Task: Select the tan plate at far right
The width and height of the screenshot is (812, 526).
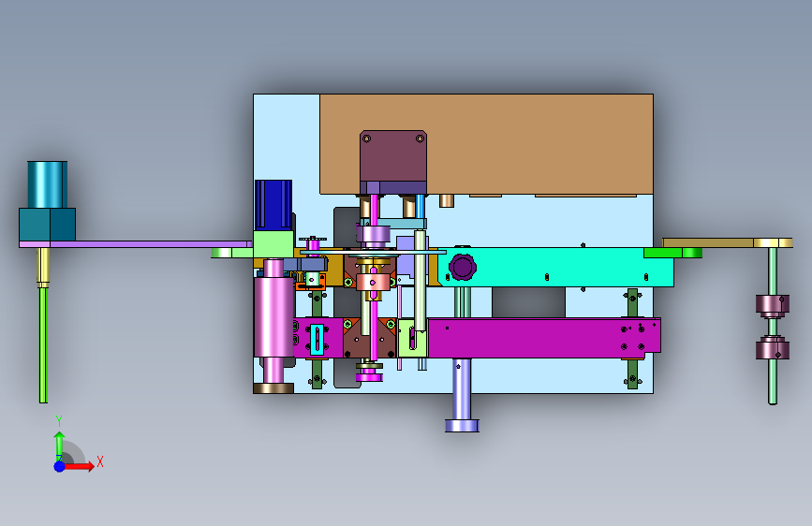Action: click(727, 242)
